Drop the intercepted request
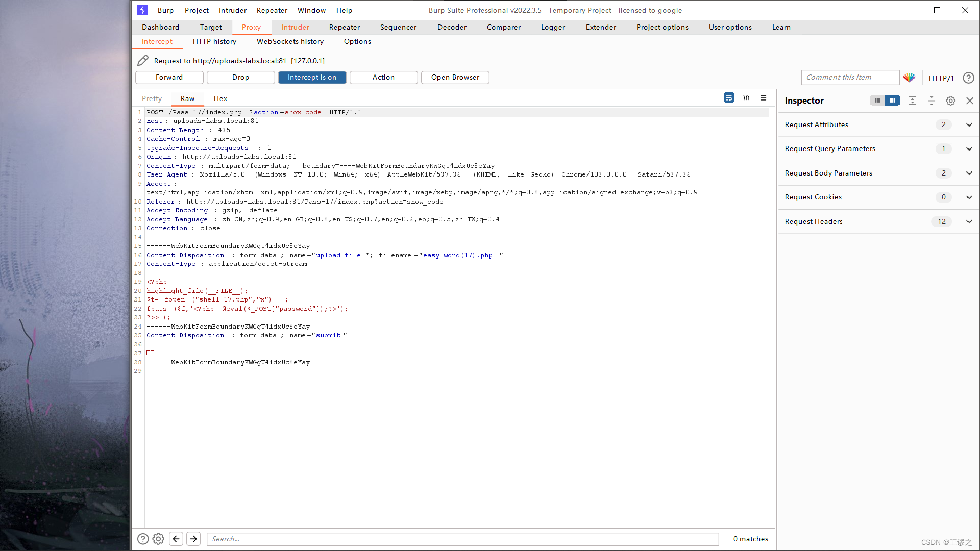The width and height of the screenshot is (980, 551). pyautogui.click(x=240, y=78)
